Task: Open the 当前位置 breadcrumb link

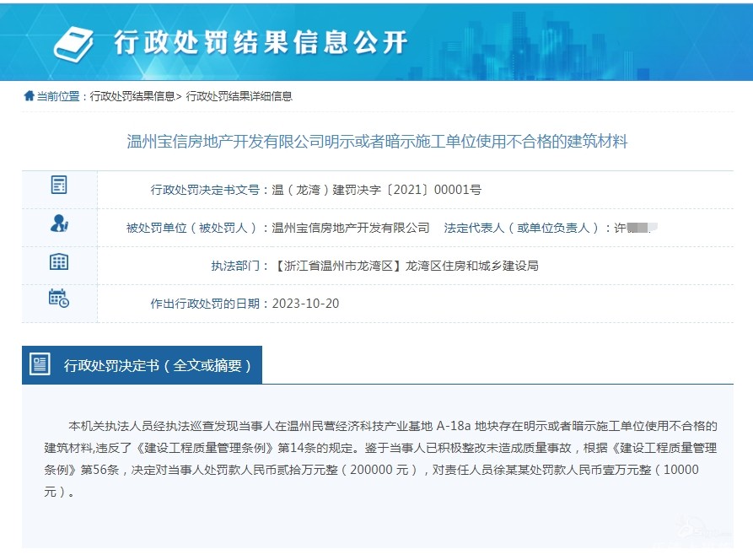Action: point(58,96)
